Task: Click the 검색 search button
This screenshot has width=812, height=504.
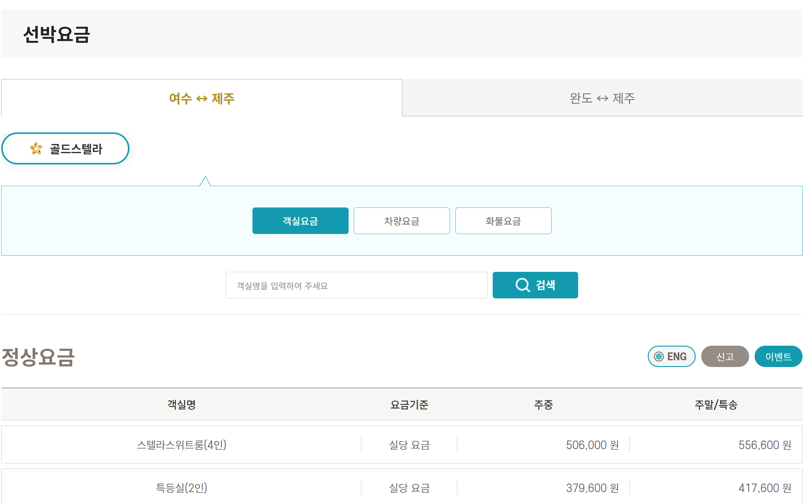Action: tap(535, 285)
